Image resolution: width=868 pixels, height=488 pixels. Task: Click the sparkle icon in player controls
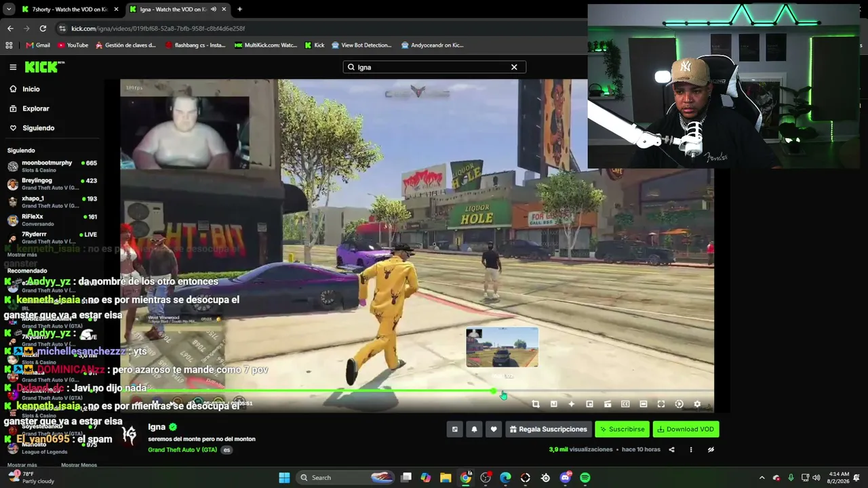tap(572, 404)
